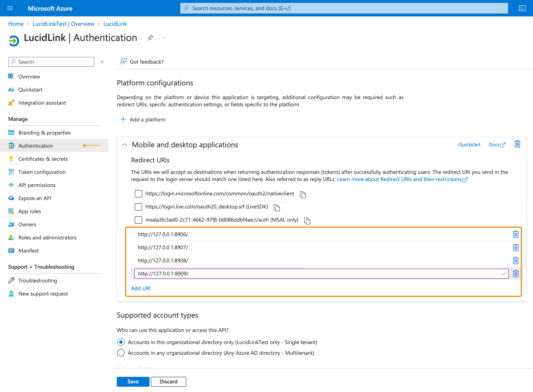Copy the MSAL only redirect URI
The width and height of the screenshot is (533, 392).
click(x=307, y=221)
